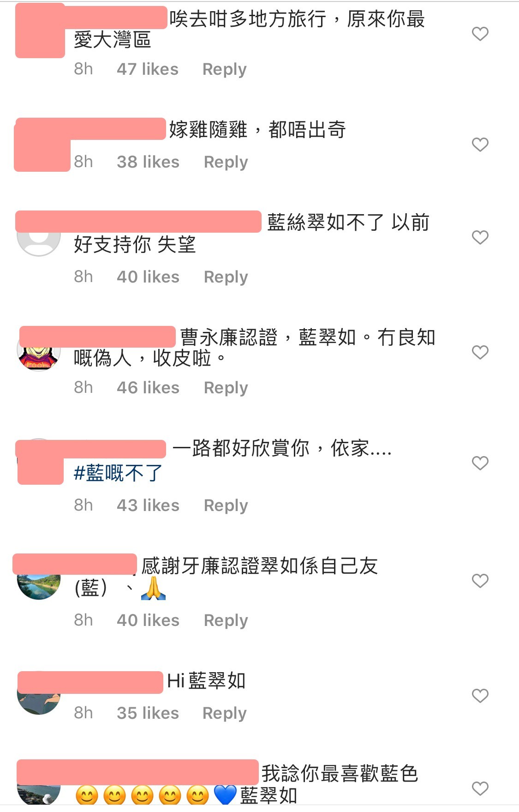Reply to the 38 likes comment
This screenshot has width=519, height=812.
pos(226,162)
